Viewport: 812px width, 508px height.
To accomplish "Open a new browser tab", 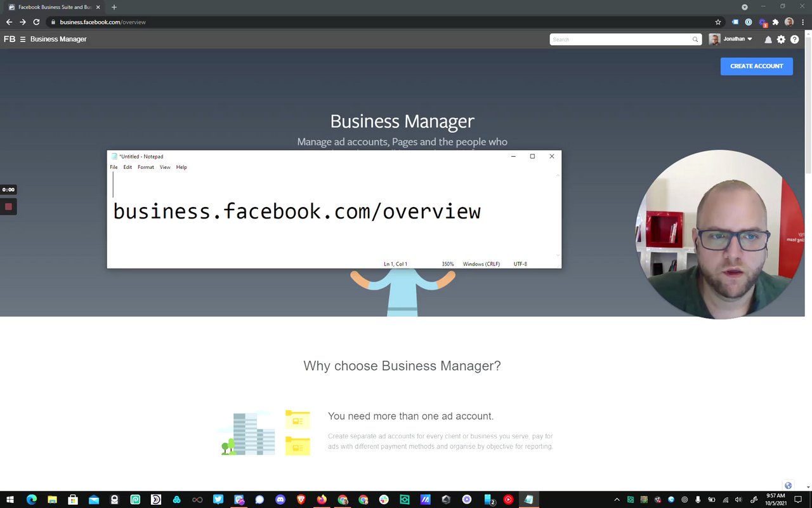I will tap(114, 7).
